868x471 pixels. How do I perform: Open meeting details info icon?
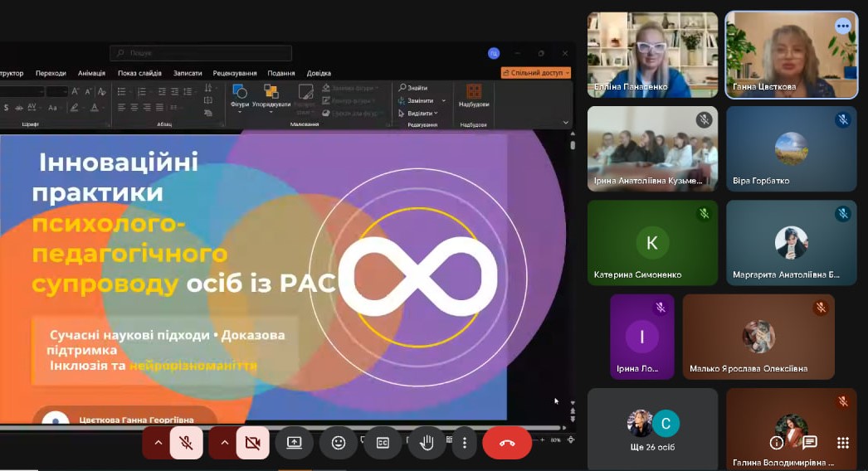[777, 443]
